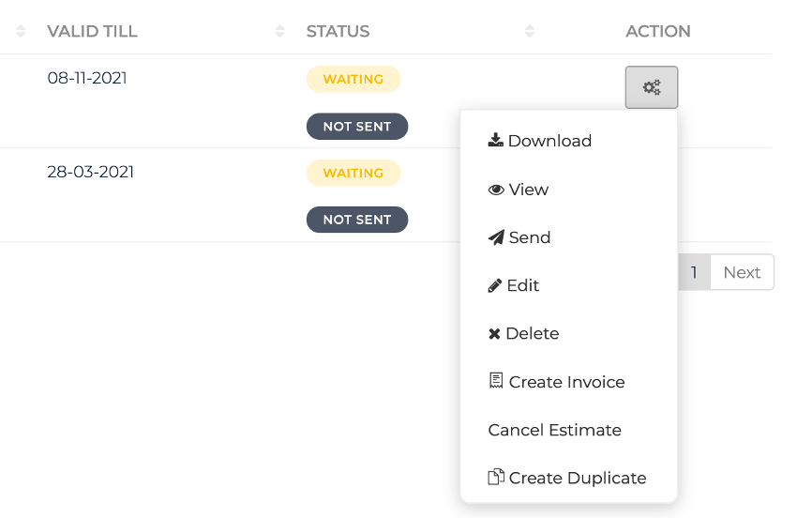Select the Create Invoice text in the menu
Viewport: 812px width, 518px height.
566,382
